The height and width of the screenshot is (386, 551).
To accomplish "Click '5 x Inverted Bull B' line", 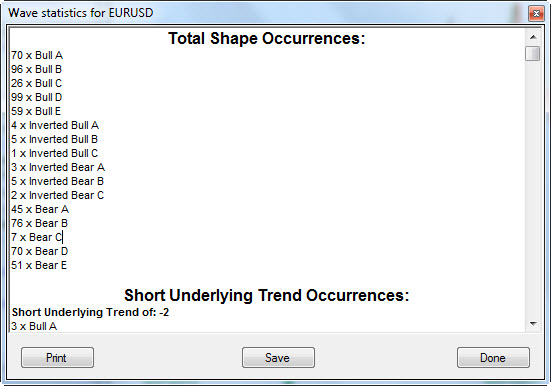I will pyautogui.click(x=54, y=140).
